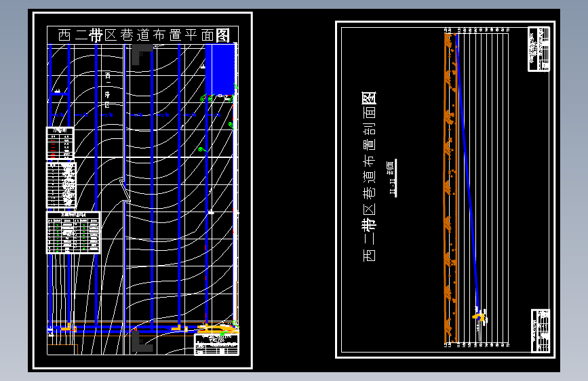This screenshot has width=588, height=381.
Task: Click the title block at the plan drawing's bottom right
Action: tap(217, 344)
